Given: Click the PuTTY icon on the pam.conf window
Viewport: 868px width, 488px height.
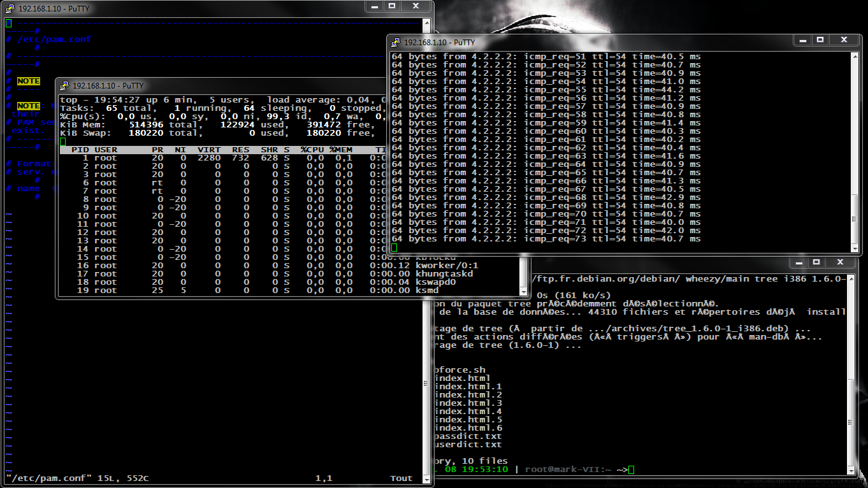Looking at the screenshot, I should [x=10, y=9].
